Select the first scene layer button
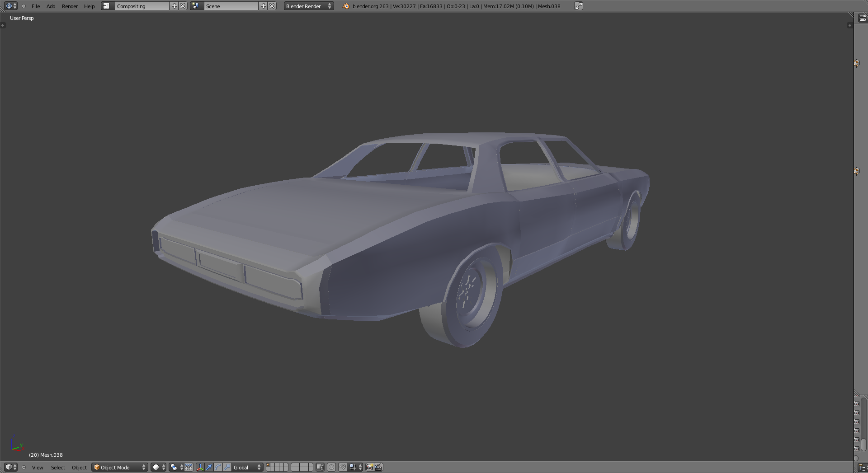 (268, 465)
